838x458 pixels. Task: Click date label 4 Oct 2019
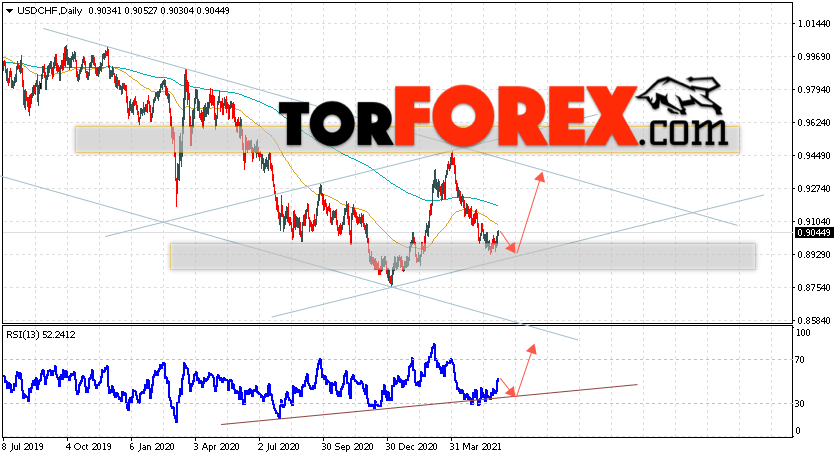(88, 446)
